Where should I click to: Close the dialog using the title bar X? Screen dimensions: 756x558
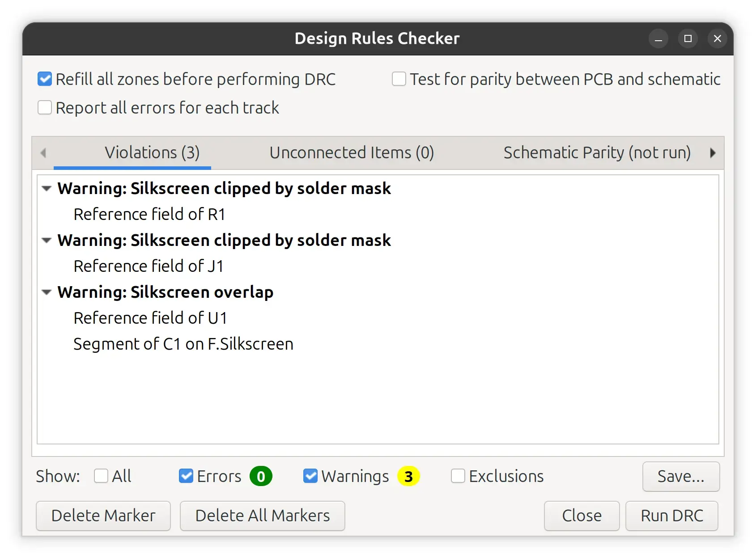click(x=718, y=39)
